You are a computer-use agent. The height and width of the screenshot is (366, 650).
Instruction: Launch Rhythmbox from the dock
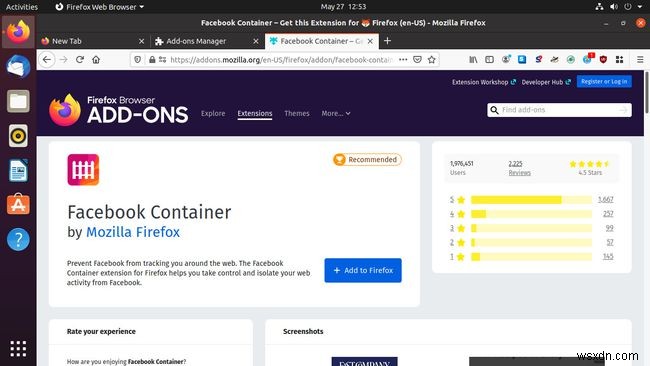(x=18, y=136)
